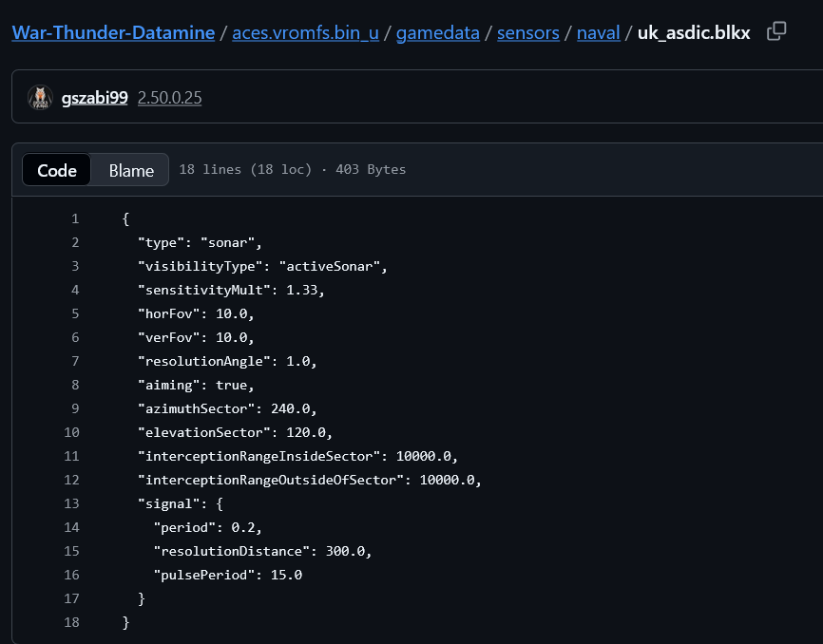Screen dimensions: 823x644
Task: Click the uk_asdic.blkx file name
Action: (694, 32)
